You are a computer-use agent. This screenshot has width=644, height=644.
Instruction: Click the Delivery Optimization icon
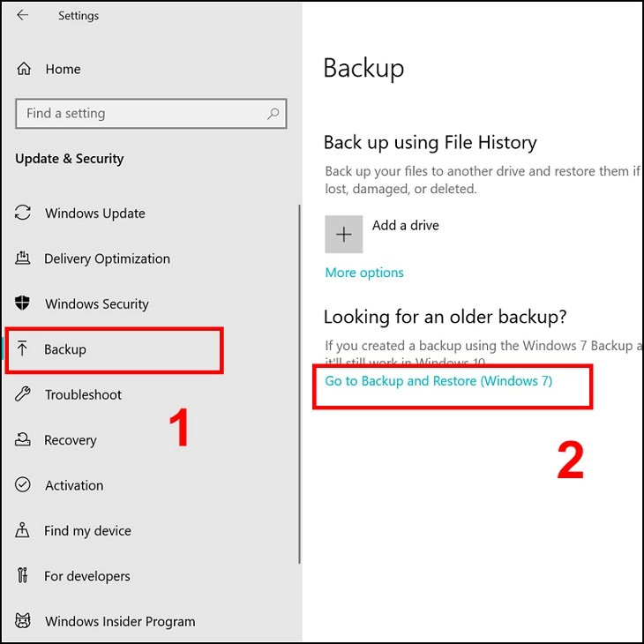[23, 258]
